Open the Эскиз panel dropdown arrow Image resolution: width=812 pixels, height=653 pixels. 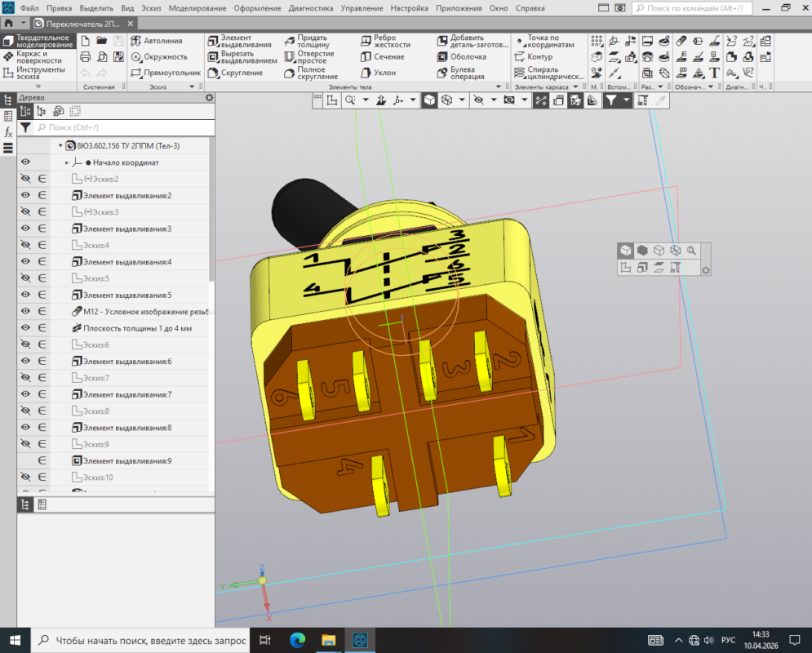pos(193,87)
